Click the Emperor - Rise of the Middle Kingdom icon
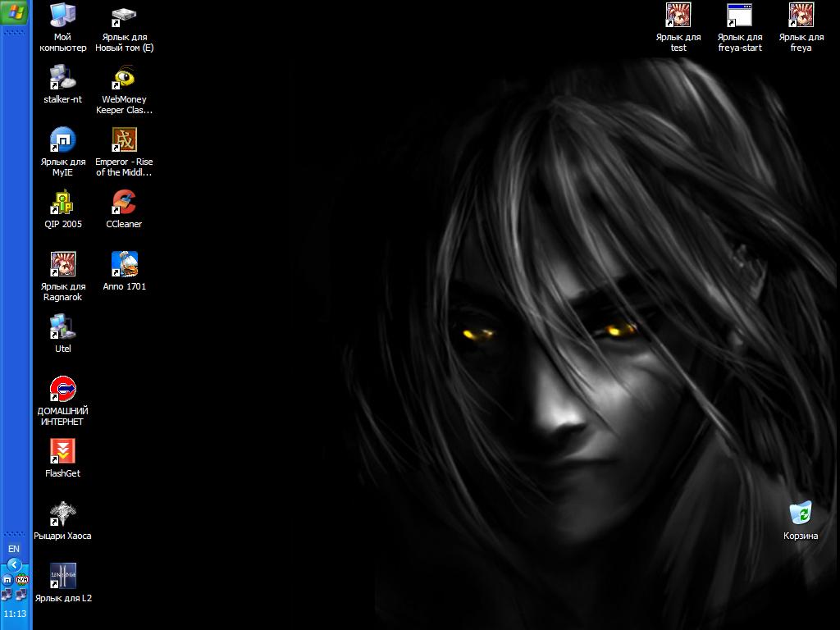The width and height of the screenshot is (840, 630). pos(125,152)
